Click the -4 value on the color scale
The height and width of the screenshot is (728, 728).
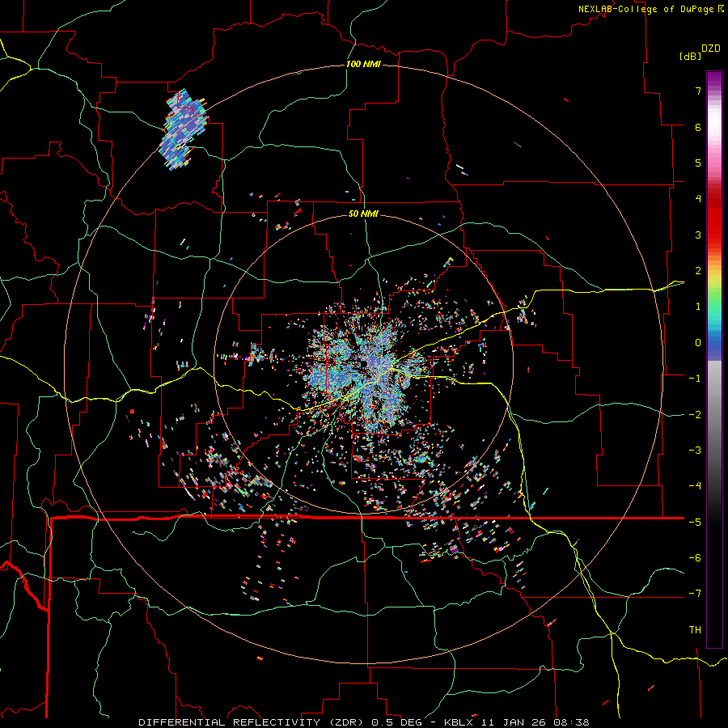tap(695, 486)
